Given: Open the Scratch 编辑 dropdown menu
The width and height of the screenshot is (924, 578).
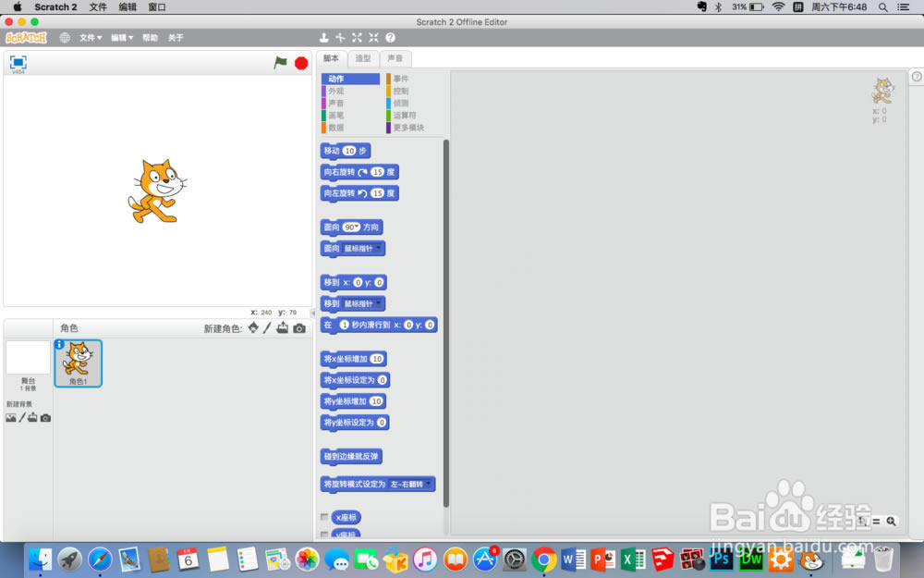Looking at the screenshot, I should point(122,38).
